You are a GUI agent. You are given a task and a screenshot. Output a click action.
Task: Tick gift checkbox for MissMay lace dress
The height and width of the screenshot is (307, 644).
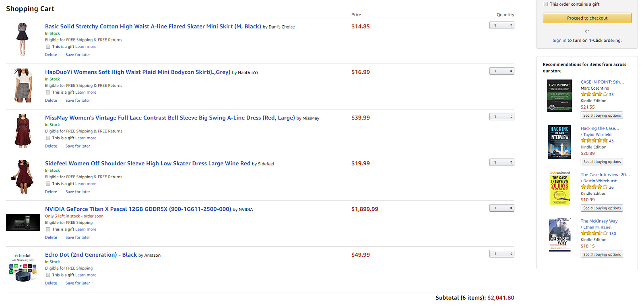click(48, 138)
